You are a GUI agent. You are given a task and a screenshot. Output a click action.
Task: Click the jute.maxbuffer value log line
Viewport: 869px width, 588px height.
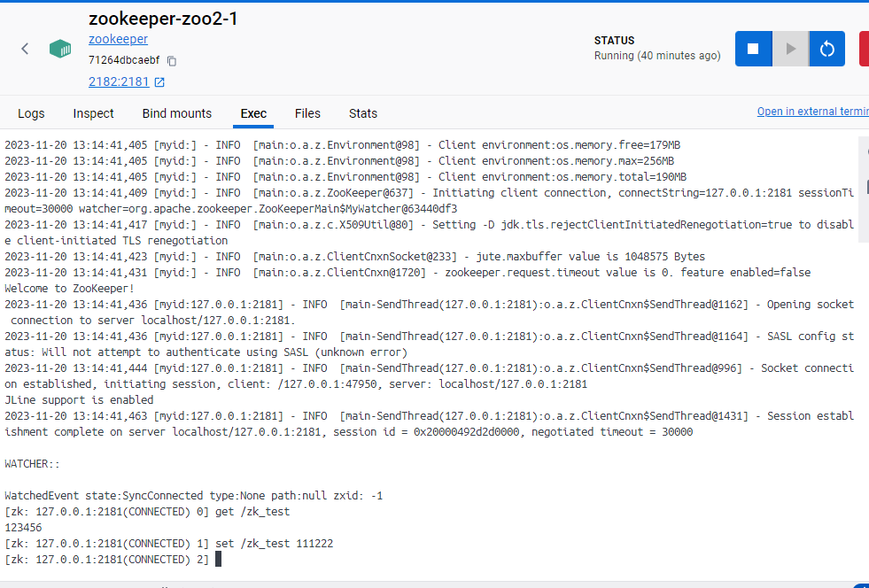[x=354, y=257]
